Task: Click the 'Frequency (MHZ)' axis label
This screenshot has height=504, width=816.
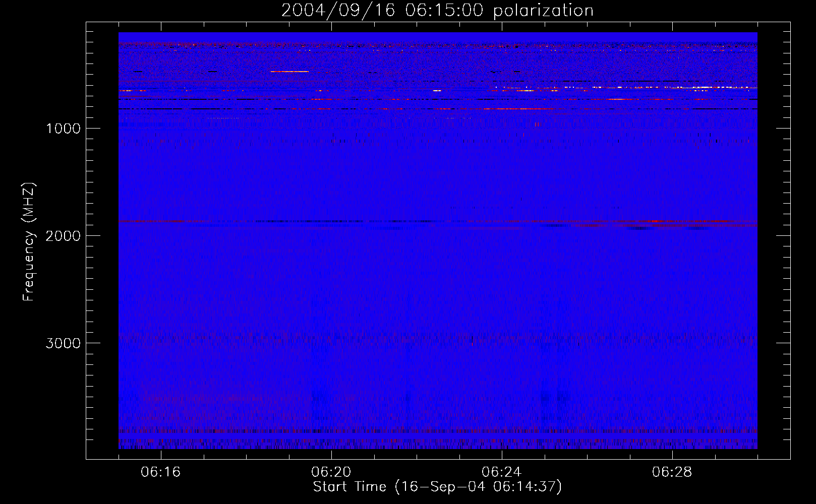Action: pos(29,242)
